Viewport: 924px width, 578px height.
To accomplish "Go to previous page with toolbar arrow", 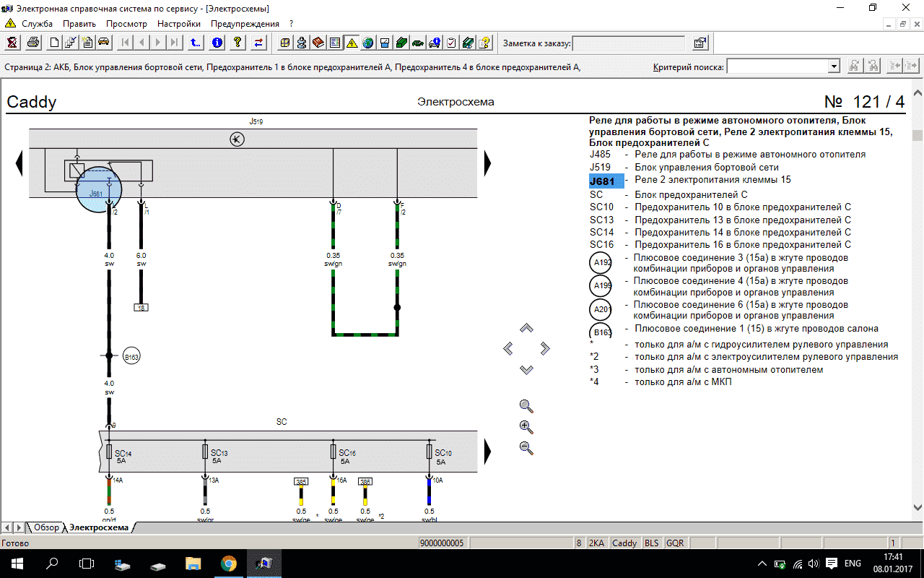I will click(141, 43).
